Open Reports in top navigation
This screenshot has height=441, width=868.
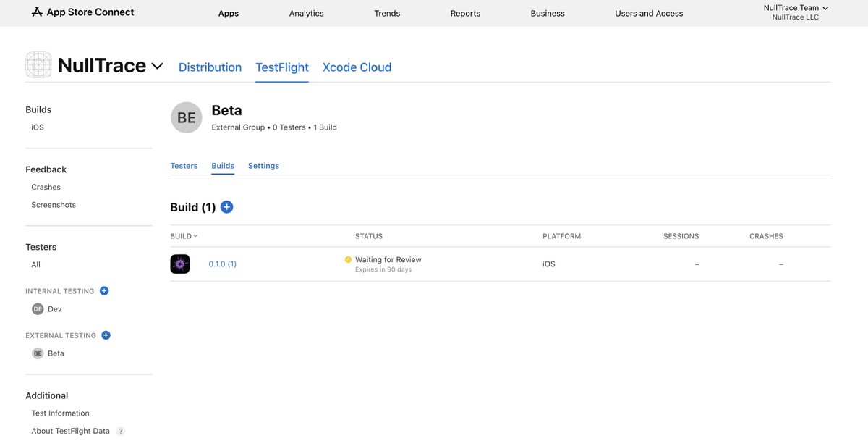[x=465, y=14]
